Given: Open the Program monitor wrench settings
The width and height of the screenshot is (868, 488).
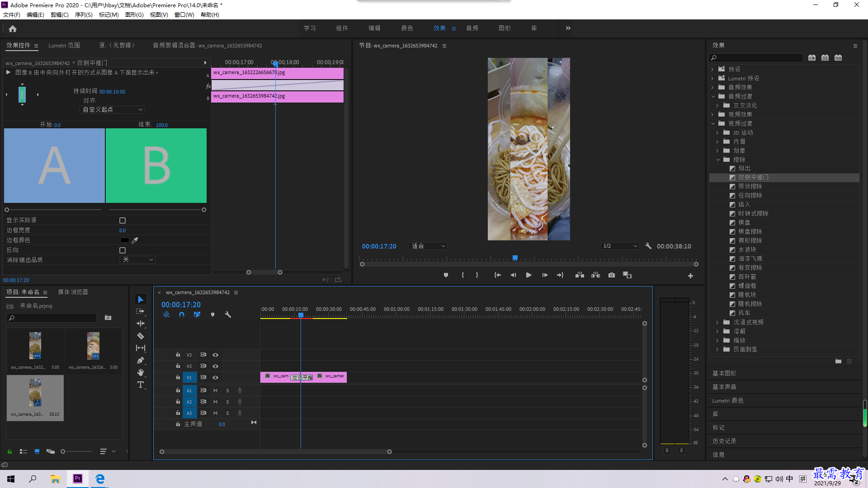Looking at the screenshot, I should point(648,246).
